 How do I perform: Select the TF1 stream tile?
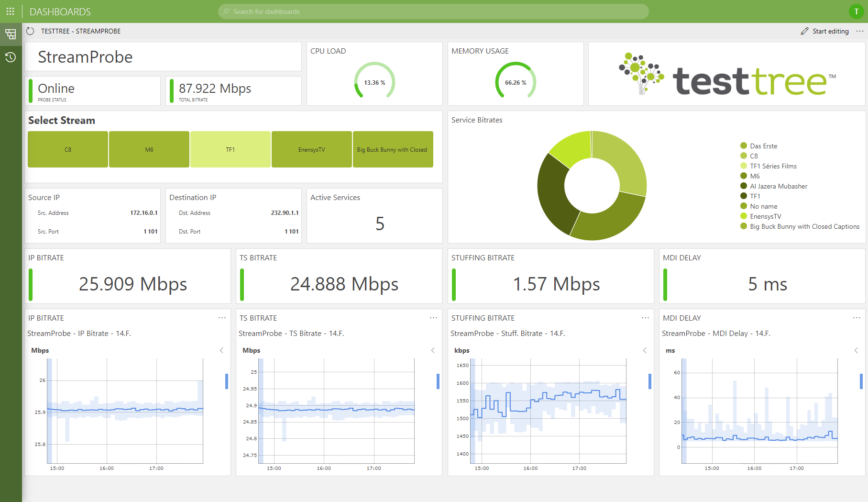231,149
